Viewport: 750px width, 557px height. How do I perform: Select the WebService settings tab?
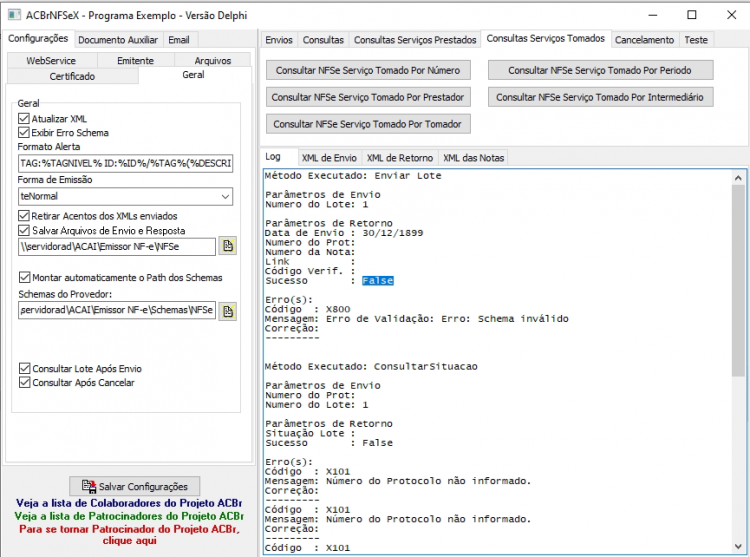click(x=51, y=60)
